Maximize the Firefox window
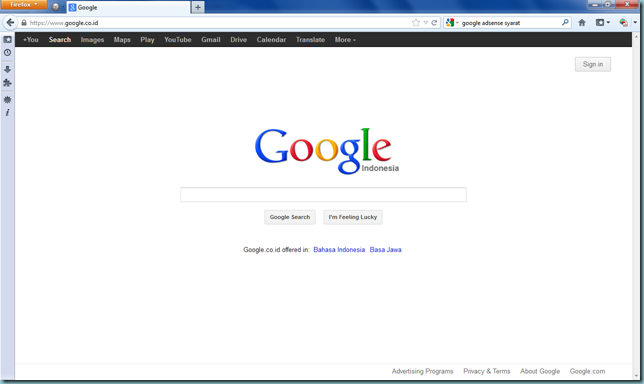644x384 pixels. click(608, 4)
